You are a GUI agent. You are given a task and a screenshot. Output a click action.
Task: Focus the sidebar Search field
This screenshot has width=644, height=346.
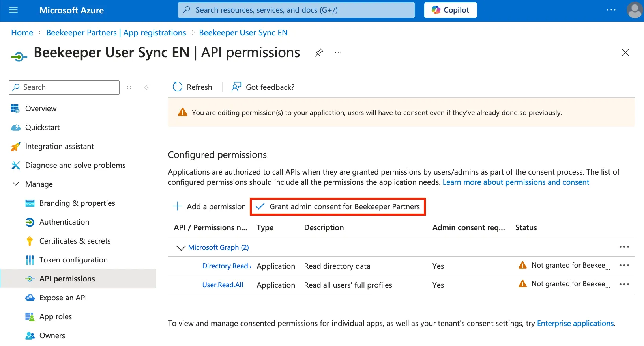pos(64,87)
